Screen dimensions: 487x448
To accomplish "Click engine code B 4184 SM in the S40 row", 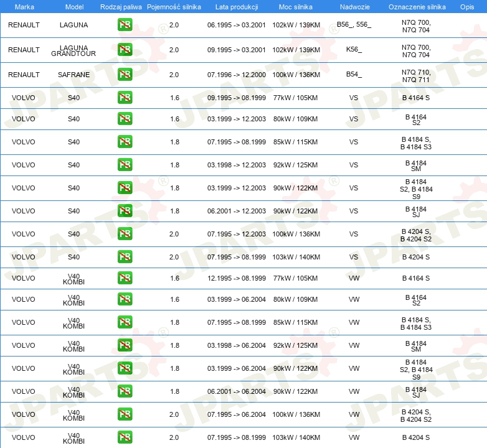I will coord(416,166).
